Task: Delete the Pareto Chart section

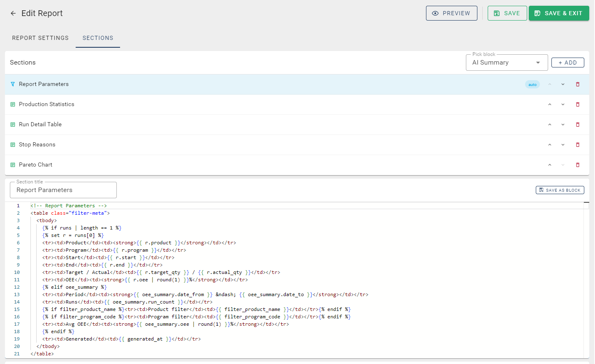Action: point(578,165)
